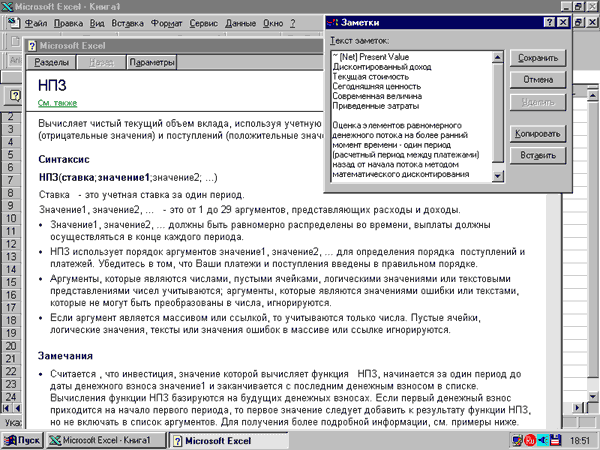Click the Синтаксис section heading
The width and height of the screenshot is (600, 450).
[x=64, y=159]
